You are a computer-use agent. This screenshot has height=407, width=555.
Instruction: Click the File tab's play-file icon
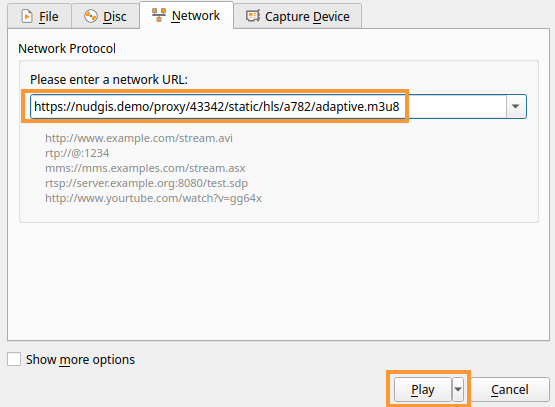(27, 16)
